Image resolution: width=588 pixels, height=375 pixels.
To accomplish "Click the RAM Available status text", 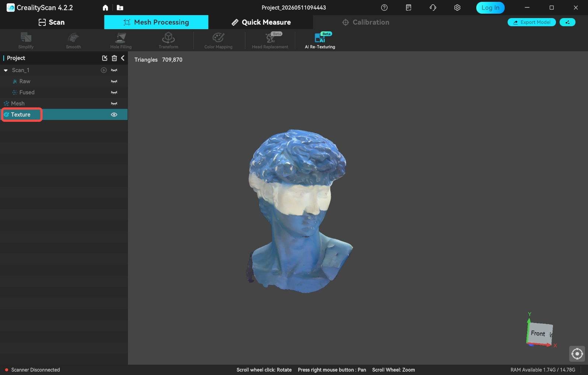I will [543, 370].
